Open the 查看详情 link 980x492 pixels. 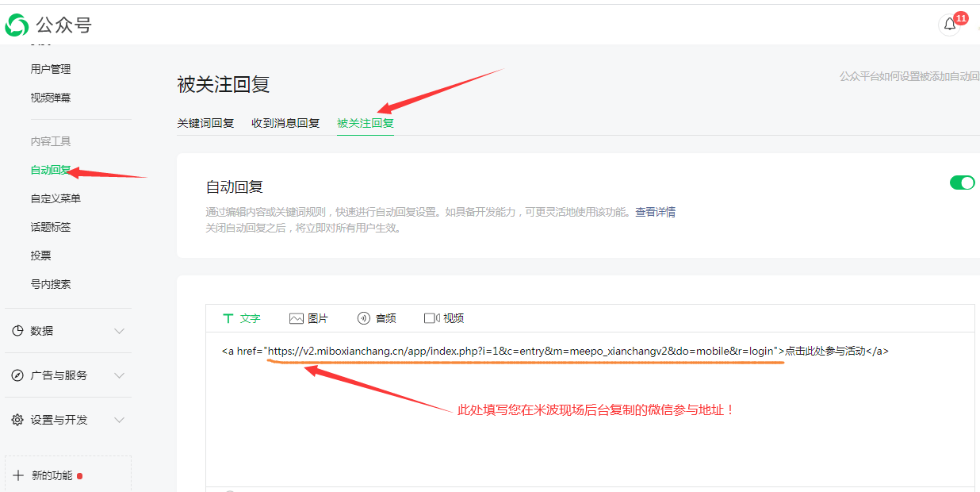point(655,213)
